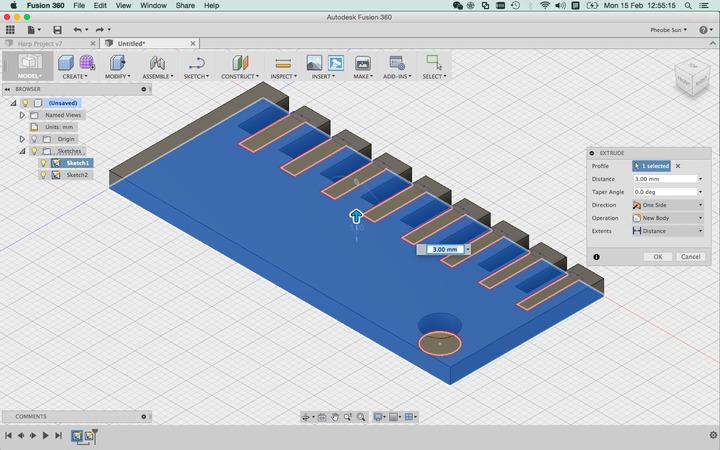720x450 pixels.
Task: Click the orbit tool in navigation bar
Action: point(305,417)
